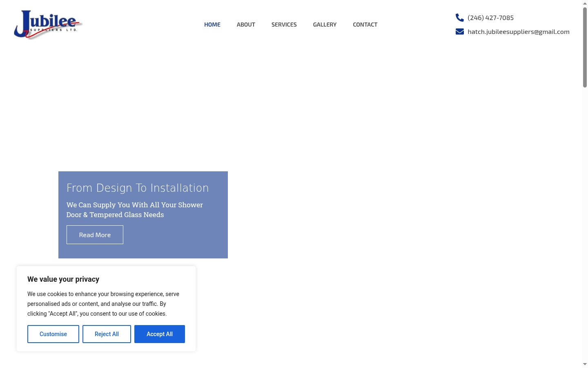Open the Home menu item
The image size is (588, 368).
tap(212, 25)
